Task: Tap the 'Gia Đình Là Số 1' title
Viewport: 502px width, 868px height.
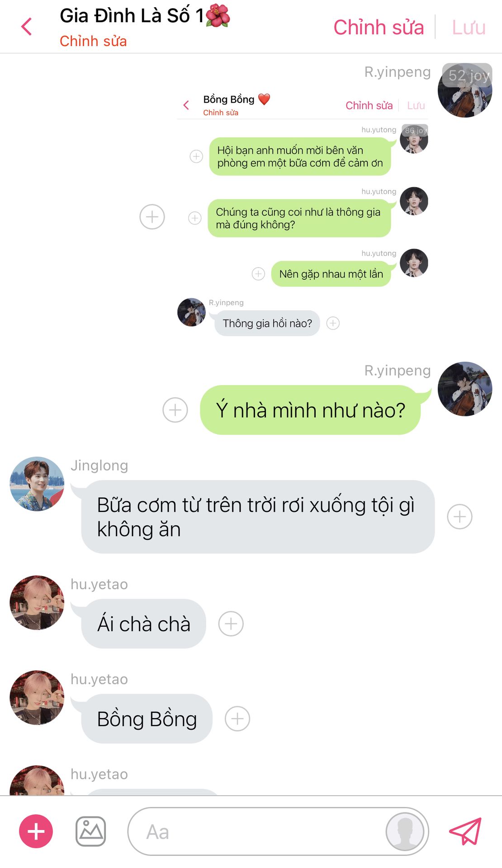Action: click(145, 15)
